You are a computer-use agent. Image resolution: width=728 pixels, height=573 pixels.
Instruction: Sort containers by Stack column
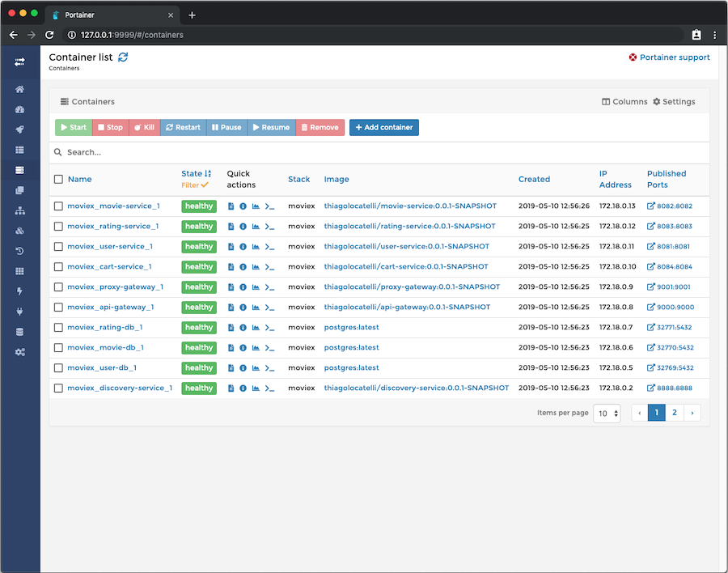coord(299,180)
